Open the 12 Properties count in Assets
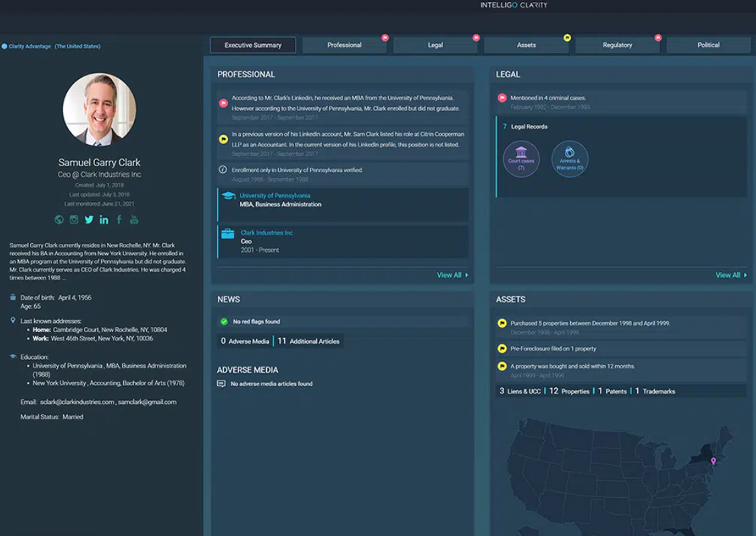 coord(570,391)
